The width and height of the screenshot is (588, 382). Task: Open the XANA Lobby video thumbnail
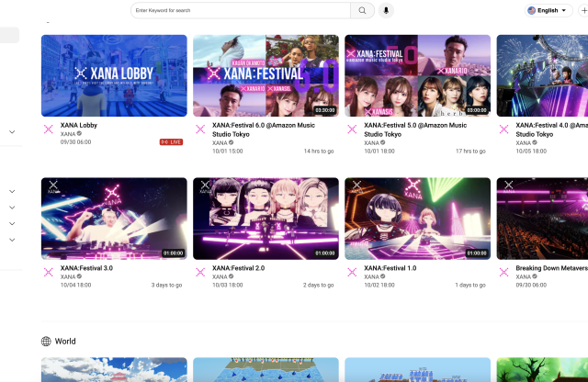(114, 75)
